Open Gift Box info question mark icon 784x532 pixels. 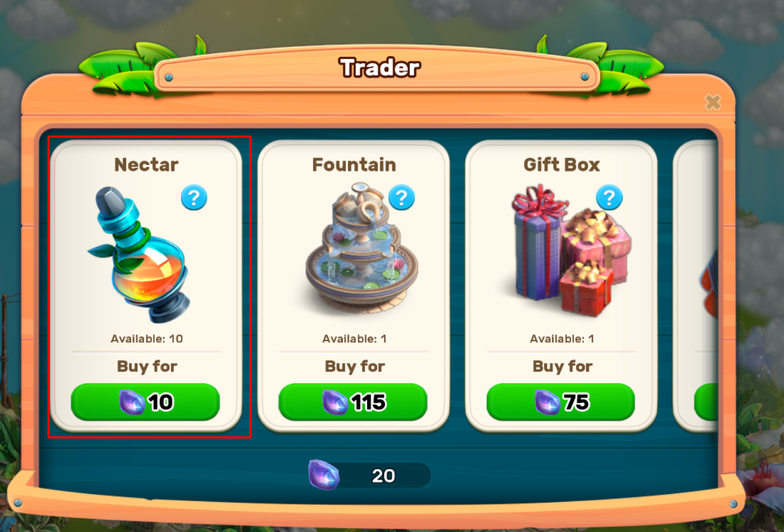609,198
